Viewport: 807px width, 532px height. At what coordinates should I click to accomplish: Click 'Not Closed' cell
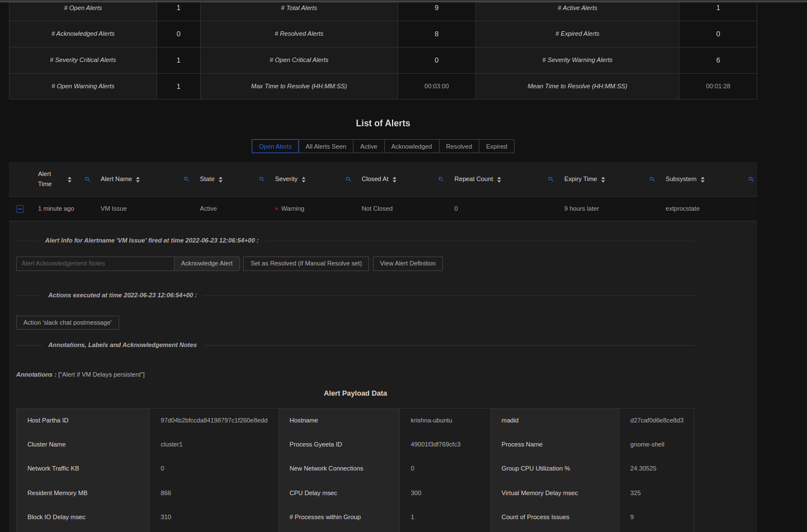377,209
